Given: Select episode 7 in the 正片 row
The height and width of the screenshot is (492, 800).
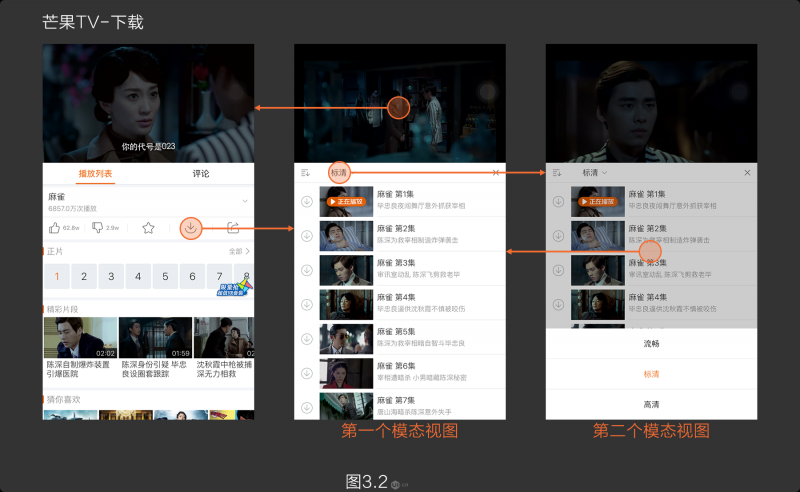Looking at the screenshot, I should (x=219, y=277).
